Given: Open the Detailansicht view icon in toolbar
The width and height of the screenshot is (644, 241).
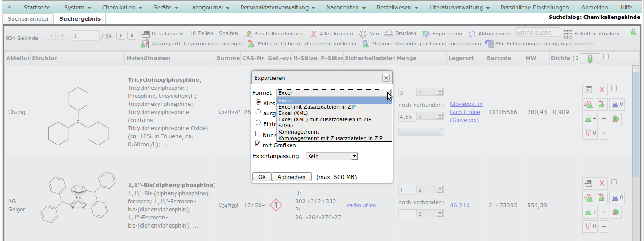Looking at the screenshot, I should tap(146, 34).
